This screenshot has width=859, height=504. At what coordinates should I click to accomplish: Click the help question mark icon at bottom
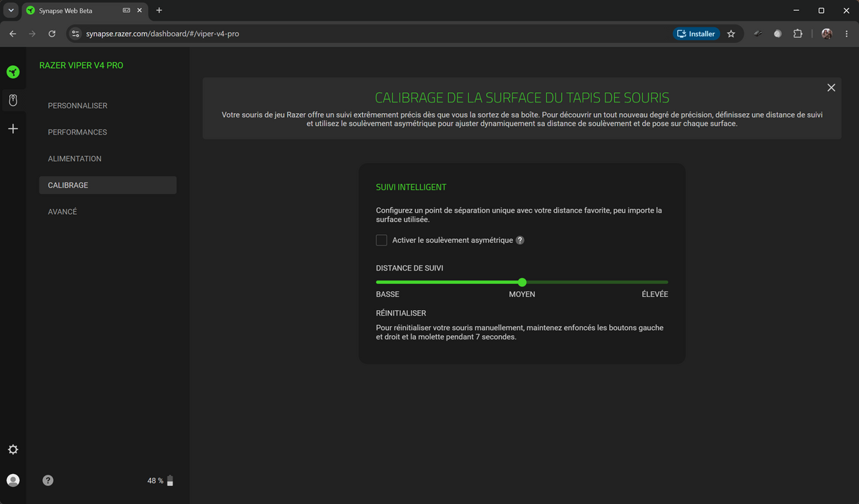pos(48,480)
